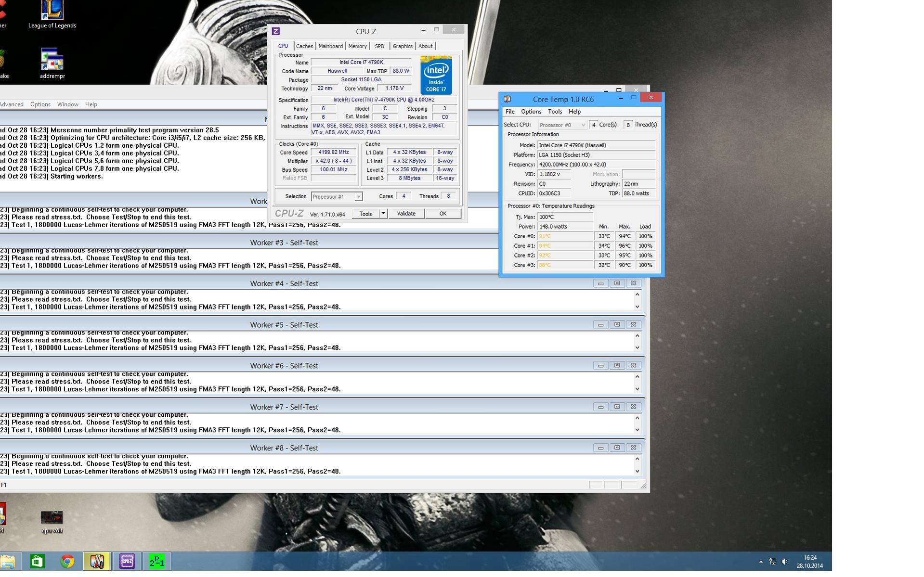
Task: Click the Platform value 'LGA 1150 (Socket H3)'
Action: 596,155
